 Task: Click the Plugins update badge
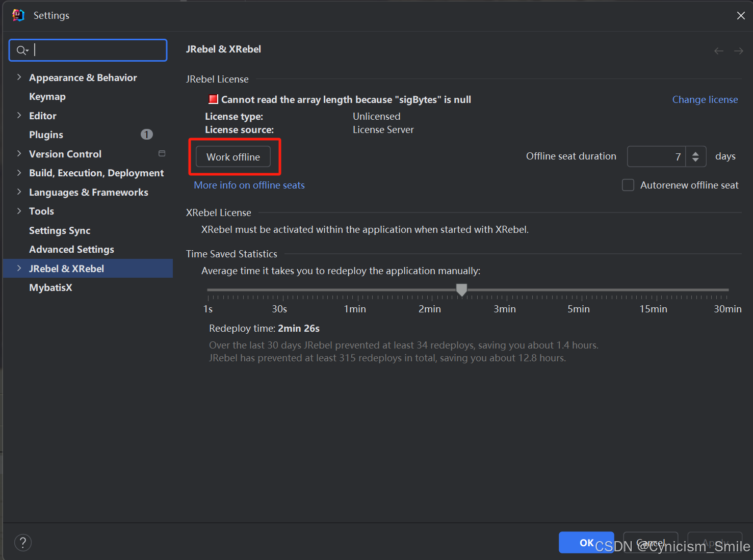coord(147,135)
